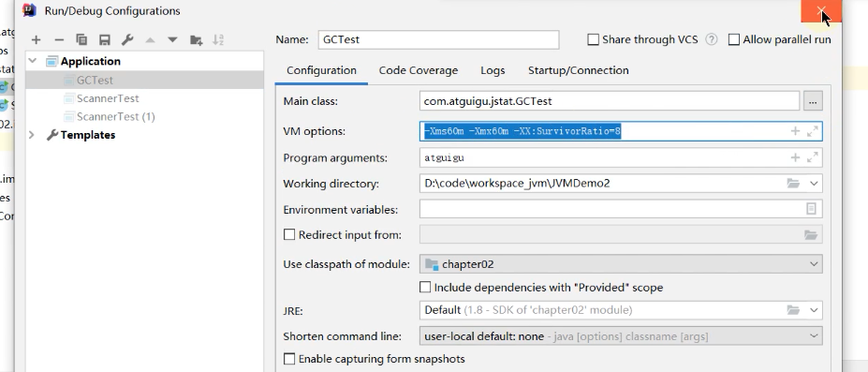Select Templates node label

click(87, 135)
